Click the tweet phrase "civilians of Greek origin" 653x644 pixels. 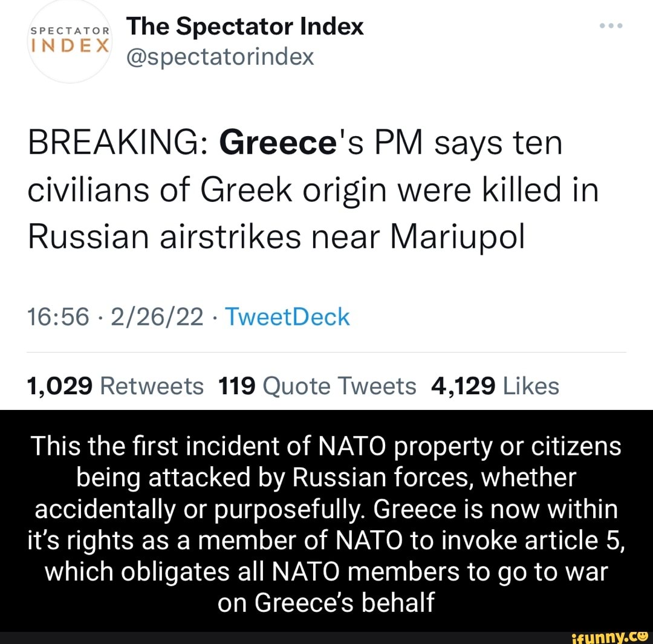pos(193,190)
